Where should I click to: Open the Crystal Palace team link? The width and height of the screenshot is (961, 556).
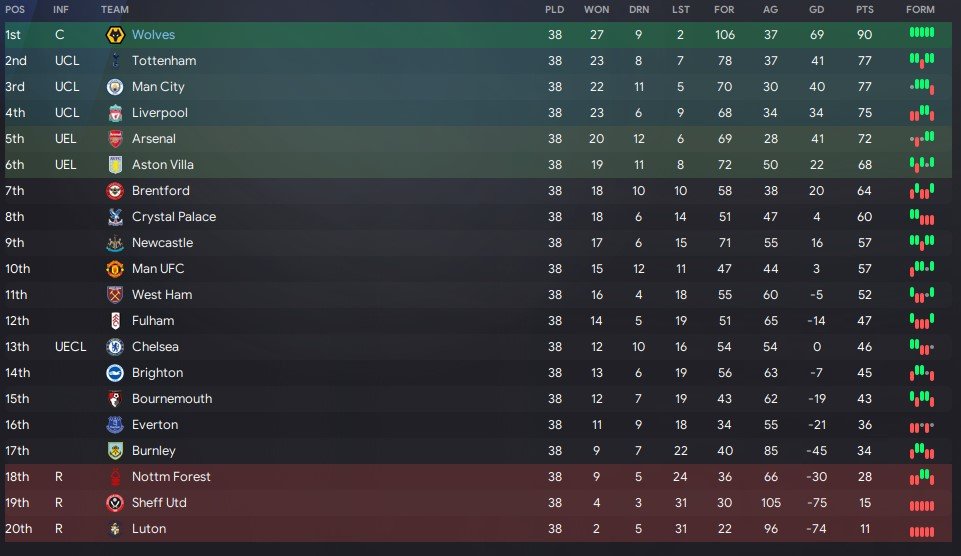(173, 216)
